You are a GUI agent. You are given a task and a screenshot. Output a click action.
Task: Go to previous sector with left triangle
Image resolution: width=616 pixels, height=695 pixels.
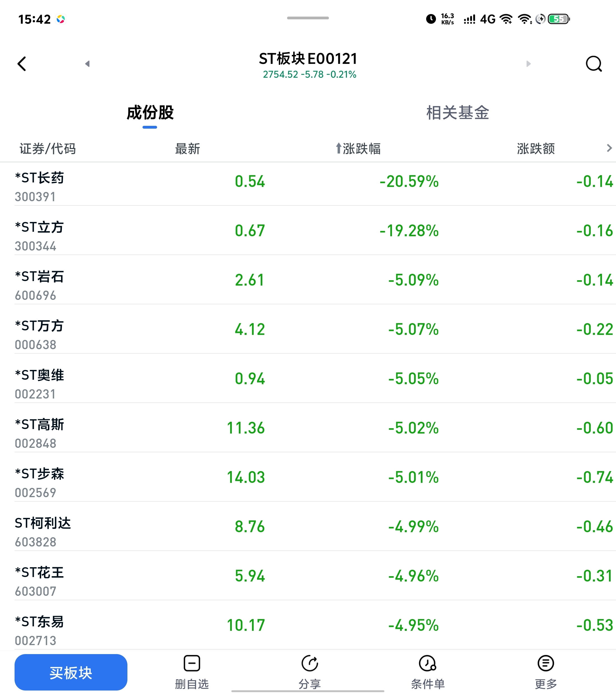(x=87, y=64)
